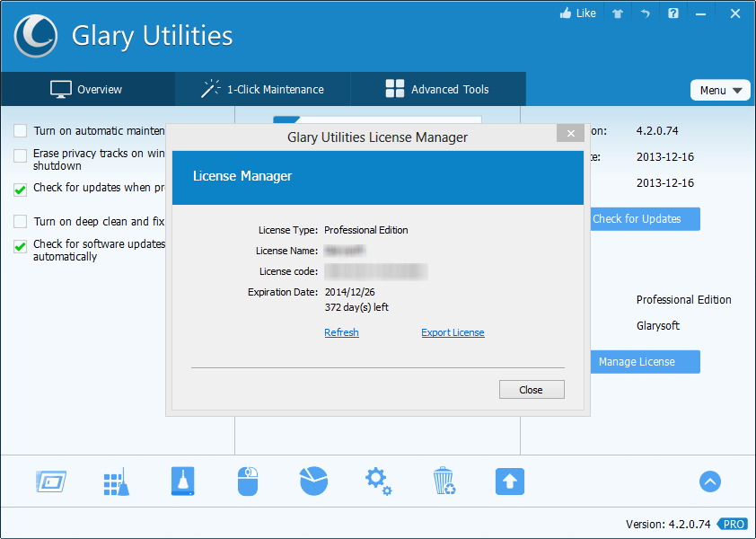
Task: Select the disk space analyzer pie chart icon
Action: 313,482
